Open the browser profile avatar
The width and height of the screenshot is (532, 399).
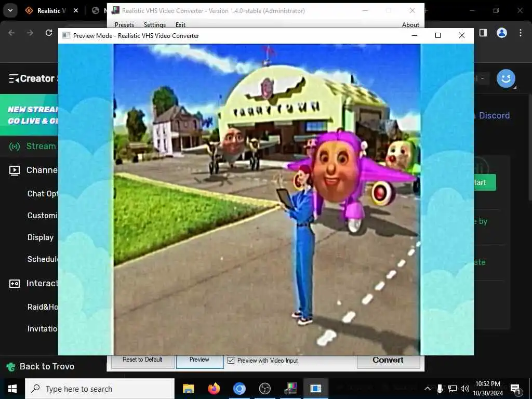[502, 33]
